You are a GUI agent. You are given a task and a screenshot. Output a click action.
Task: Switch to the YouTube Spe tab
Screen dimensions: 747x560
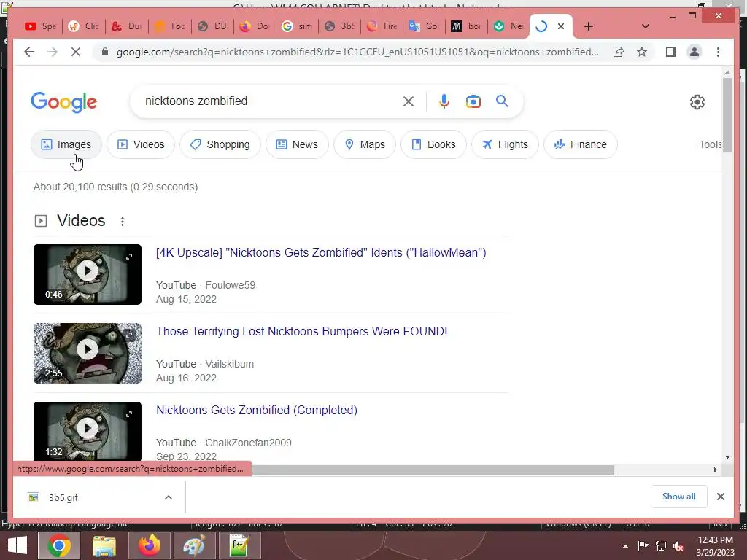[41, 26]
